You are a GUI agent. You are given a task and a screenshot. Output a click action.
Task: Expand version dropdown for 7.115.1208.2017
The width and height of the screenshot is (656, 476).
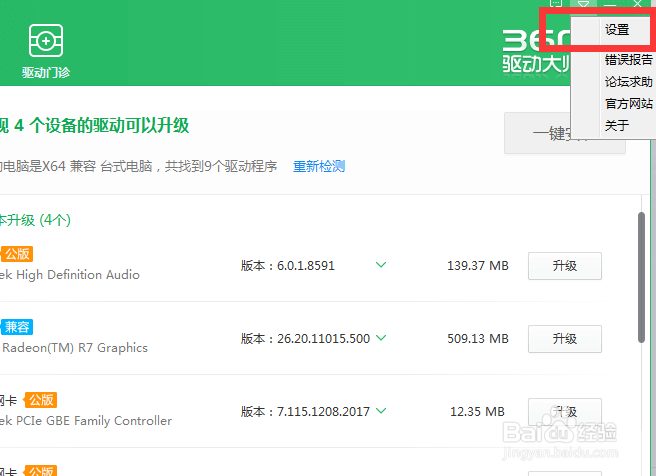(x=381, y=410)
